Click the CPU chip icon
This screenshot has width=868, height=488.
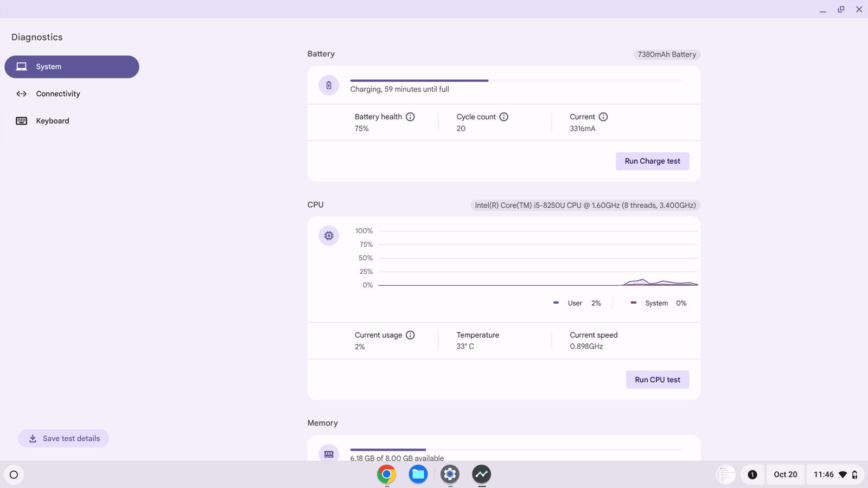coord(329,236)
